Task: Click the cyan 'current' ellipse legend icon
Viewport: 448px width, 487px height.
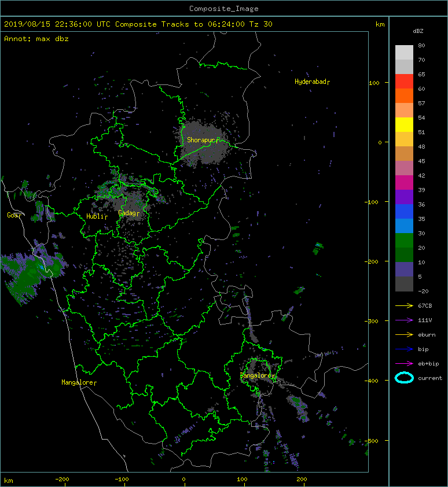Action: (x=404, y=378)
